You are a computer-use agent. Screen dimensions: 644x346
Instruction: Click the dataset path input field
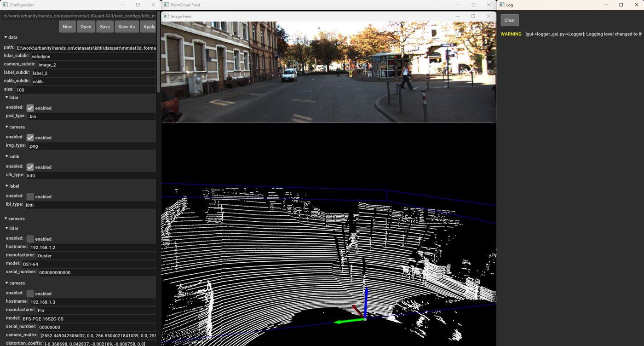click(86, 48)
